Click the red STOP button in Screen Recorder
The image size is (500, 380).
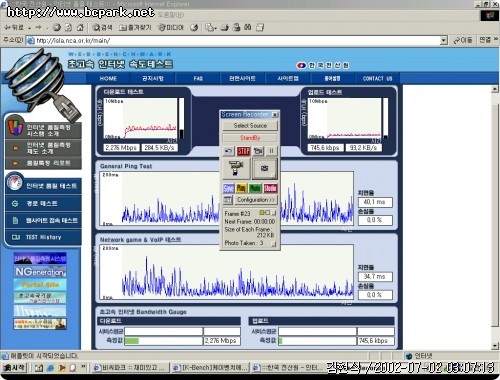coord(243,151)
